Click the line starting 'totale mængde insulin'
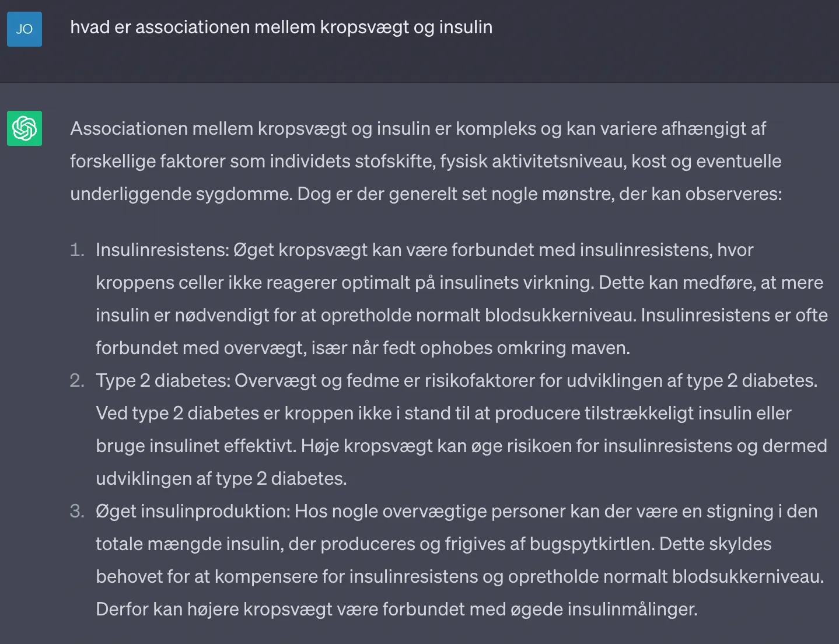This screenshot has width=839, height=644. [434, 544]
